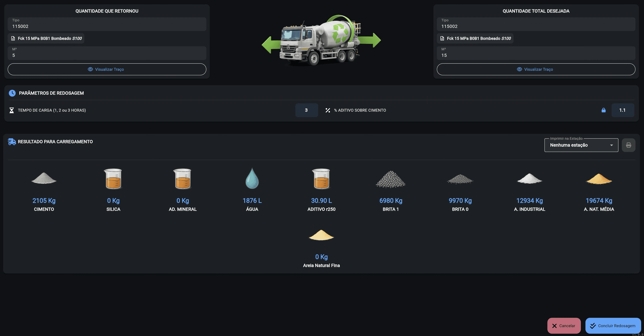The width and height of the screenshot is (644, 336).
Task: Click the beaker icon above ADITIVO r250
Action: 321,179
